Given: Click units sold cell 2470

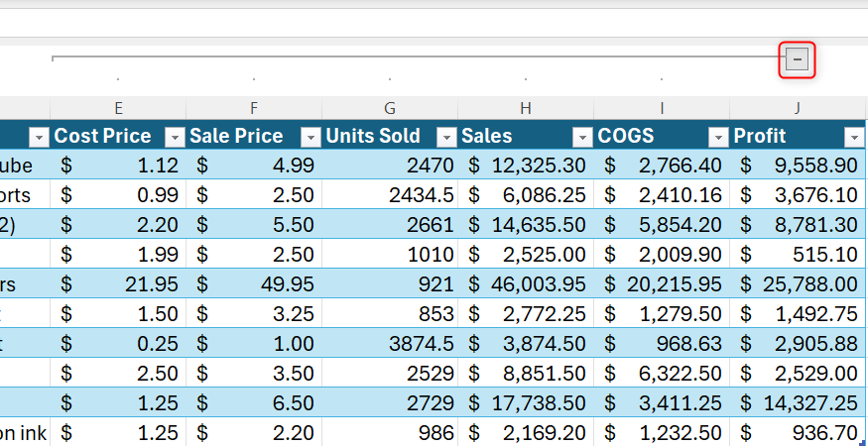Looking at the screenshot, I should (390, 165).
